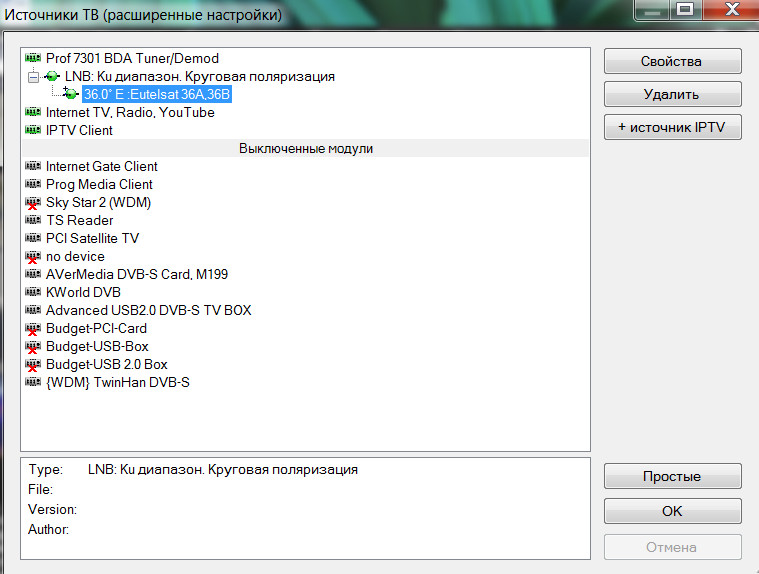The height and width of the screenshot is (574, 759).
Task: Click the Budget-PCI-Card module icon
Action: tap(33, 329)
